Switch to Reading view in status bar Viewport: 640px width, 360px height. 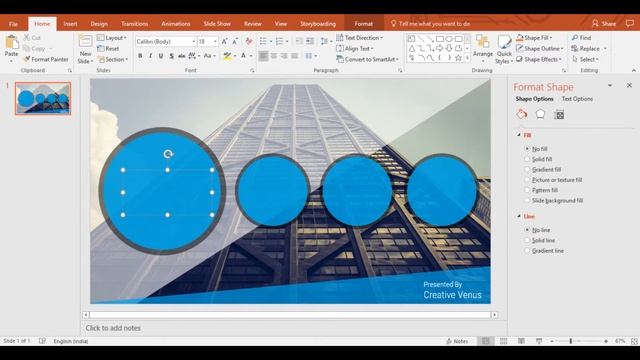point(521,341)
